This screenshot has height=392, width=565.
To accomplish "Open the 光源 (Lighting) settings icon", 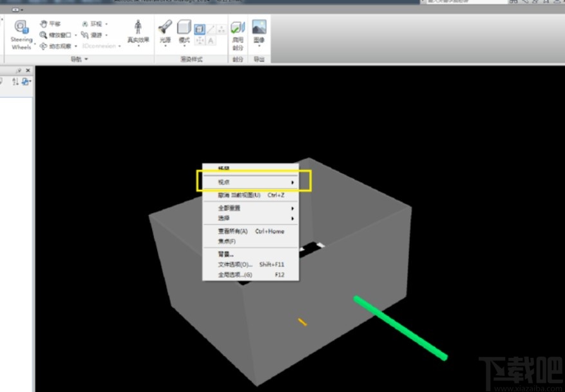I will pos(164,31).
